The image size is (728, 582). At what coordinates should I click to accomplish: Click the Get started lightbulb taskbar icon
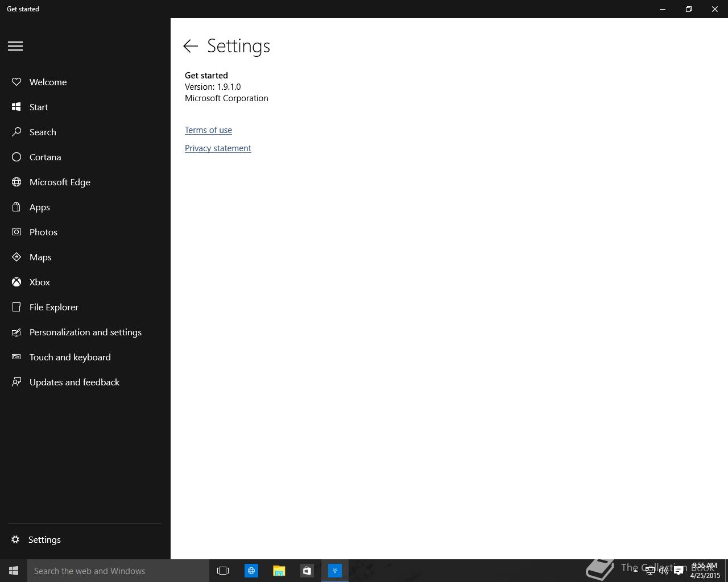click(335, 571)
